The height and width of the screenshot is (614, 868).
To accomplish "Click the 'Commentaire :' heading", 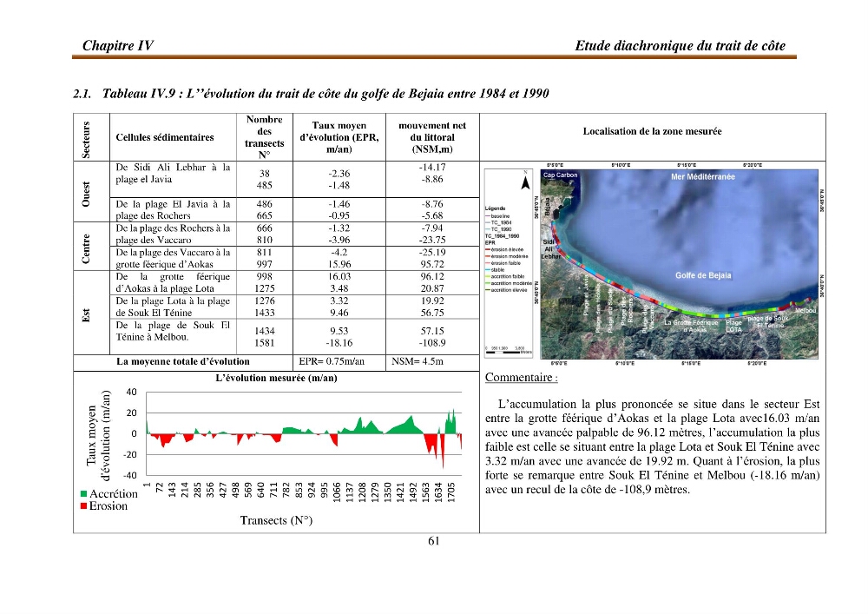I will tap(522, 378).
